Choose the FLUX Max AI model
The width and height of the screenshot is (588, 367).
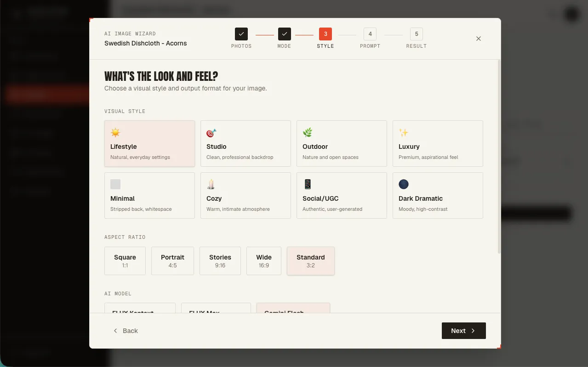coord(216,308)
